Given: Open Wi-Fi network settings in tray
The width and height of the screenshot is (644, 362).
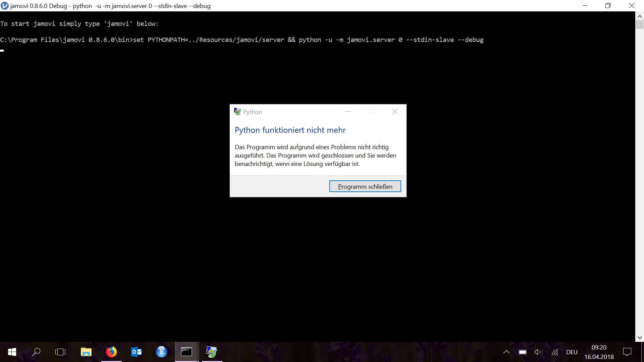Looking at the screenshot, I should click(555, 352).
